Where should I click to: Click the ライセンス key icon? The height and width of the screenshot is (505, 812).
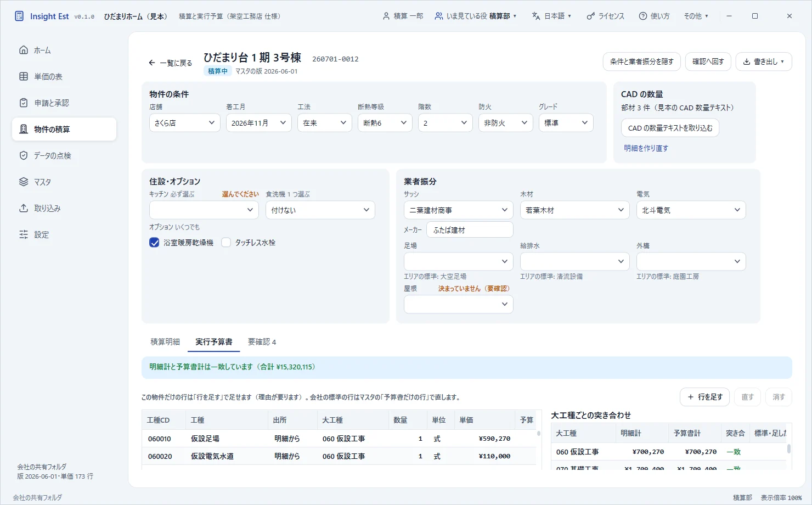click(590, 16)
